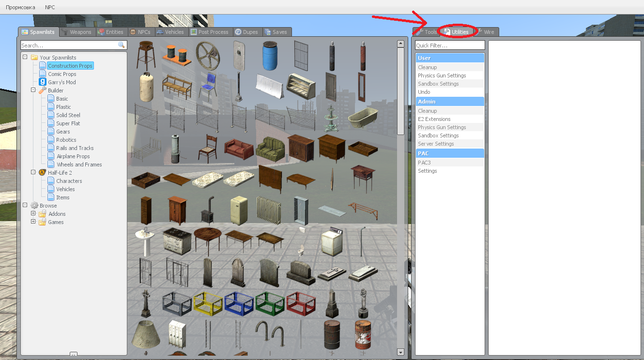Open Physics Gun Settings under User

pos(442,75)
